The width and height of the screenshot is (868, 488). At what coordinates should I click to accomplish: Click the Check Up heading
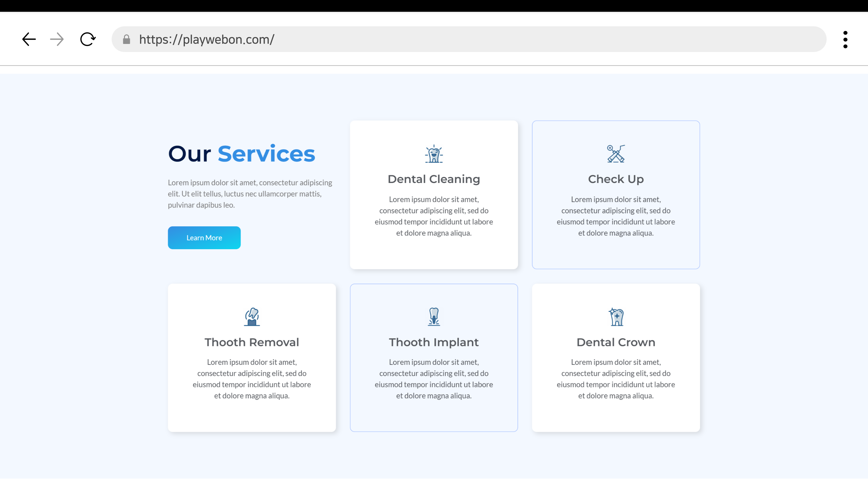point(615,179)
